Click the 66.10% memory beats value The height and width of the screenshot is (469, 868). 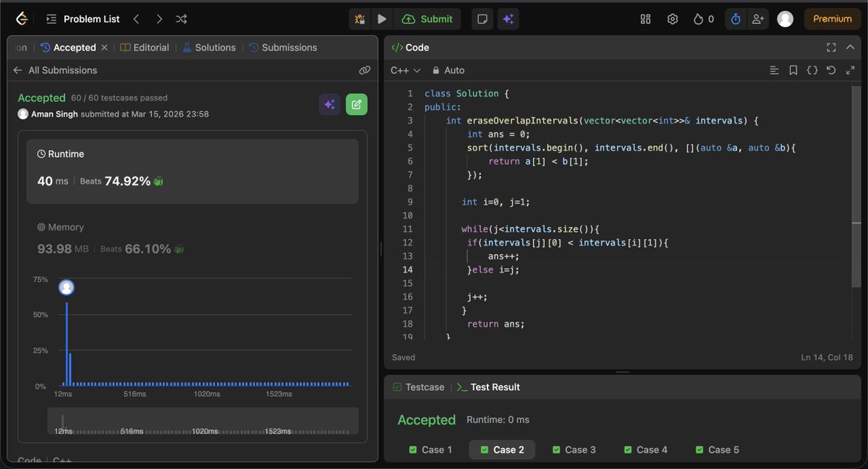point(148,249)
